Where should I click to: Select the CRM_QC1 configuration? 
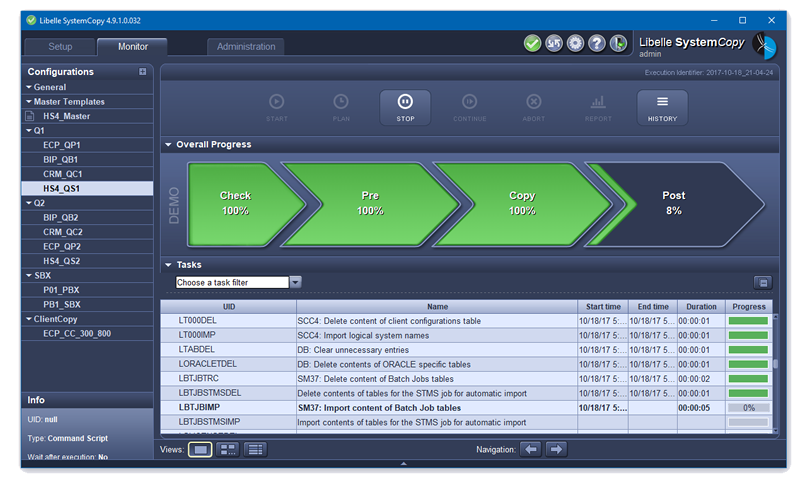coord(61,174)
